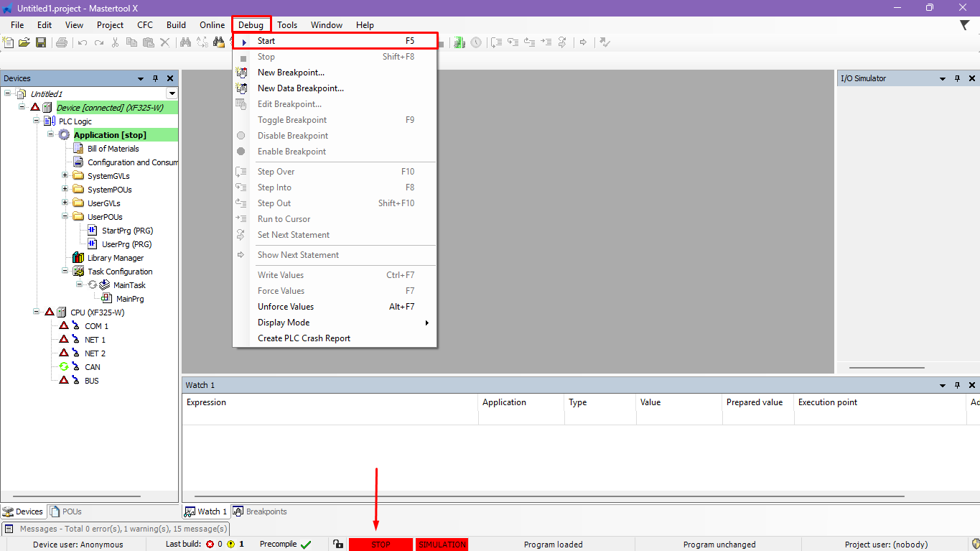Click the filter funnel icon at top right
The width and height of the screenshot is (980, 551).
click(x=965, y=25)
